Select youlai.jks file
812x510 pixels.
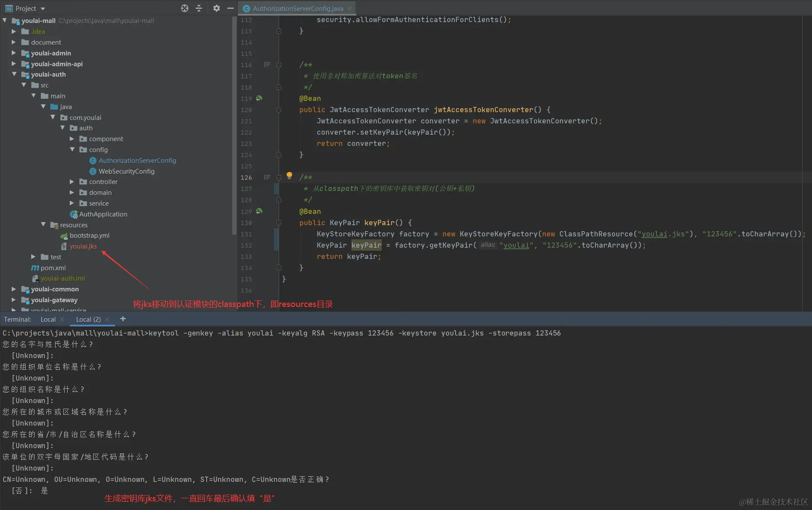[x=83, y=246]
